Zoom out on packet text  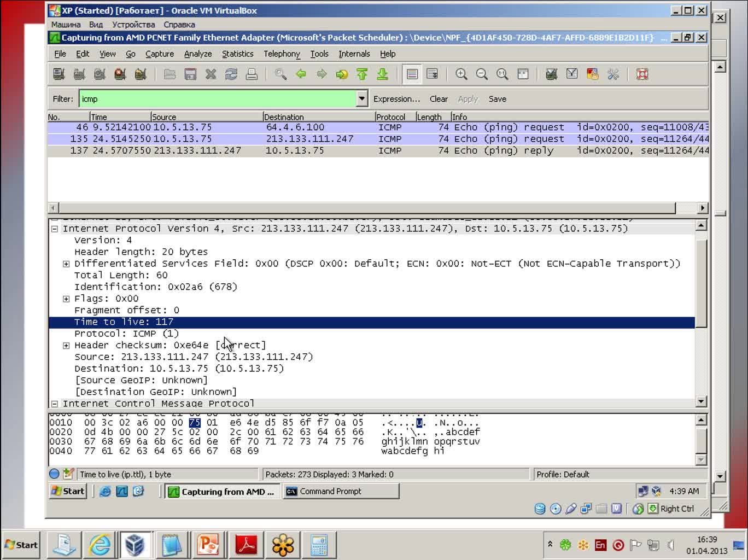pos(482,74)
